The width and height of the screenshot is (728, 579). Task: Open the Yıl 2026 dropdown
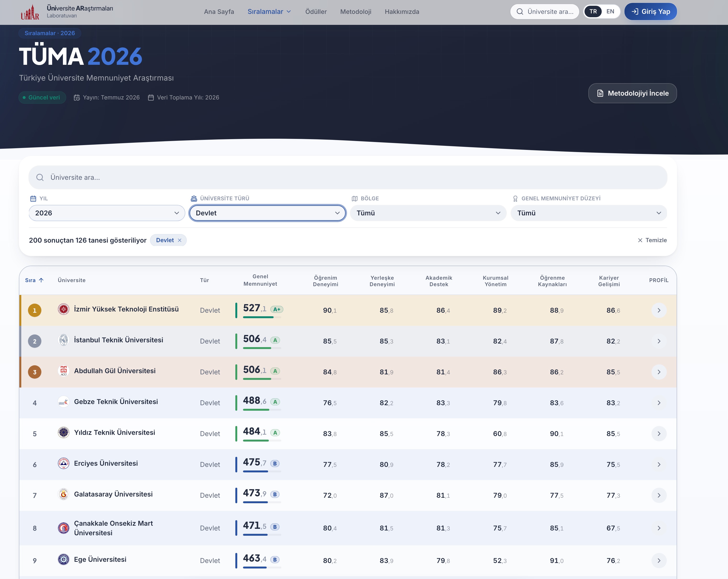pyautogui.click(x=107, y=213)
